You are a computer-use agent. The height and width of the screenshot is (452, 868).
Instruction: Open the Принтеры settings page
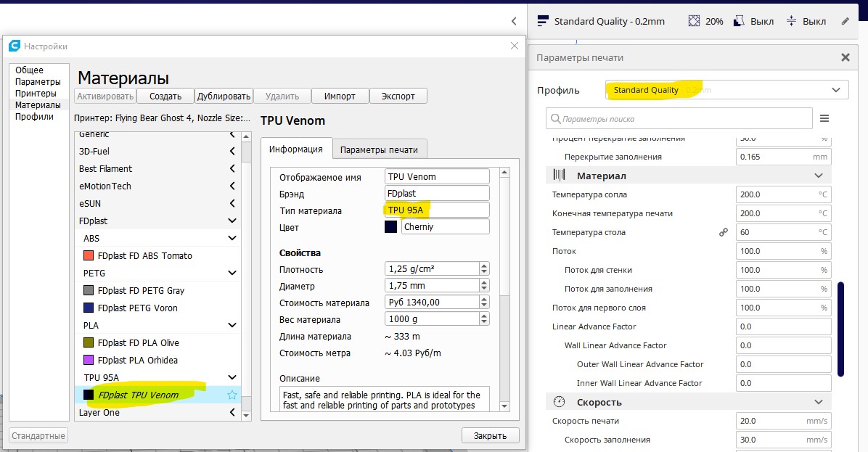36,94
